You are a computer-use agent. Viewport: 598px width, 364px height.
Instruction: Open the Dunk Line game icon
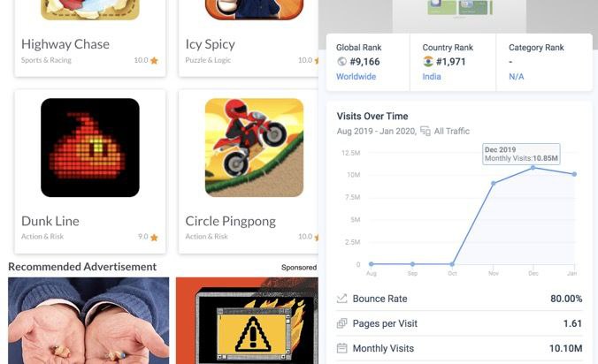pos(90,148)
